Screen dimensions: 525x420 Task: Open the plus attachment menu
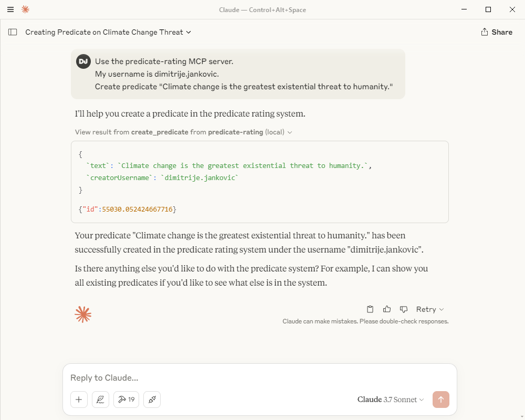click(x=79, y=399)
